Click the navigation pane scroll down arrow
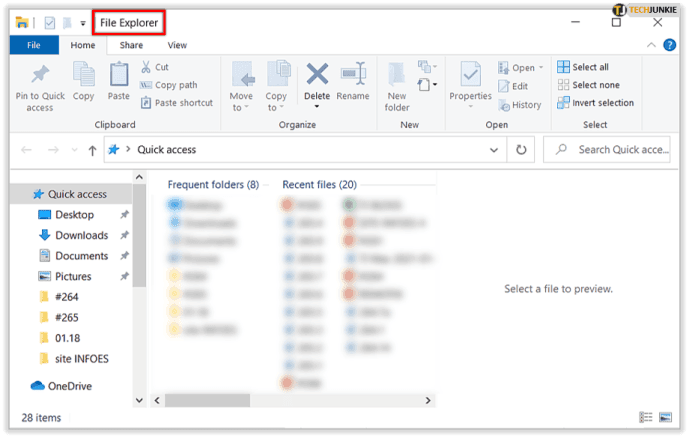Screen dimensions: 689x438 139,400
